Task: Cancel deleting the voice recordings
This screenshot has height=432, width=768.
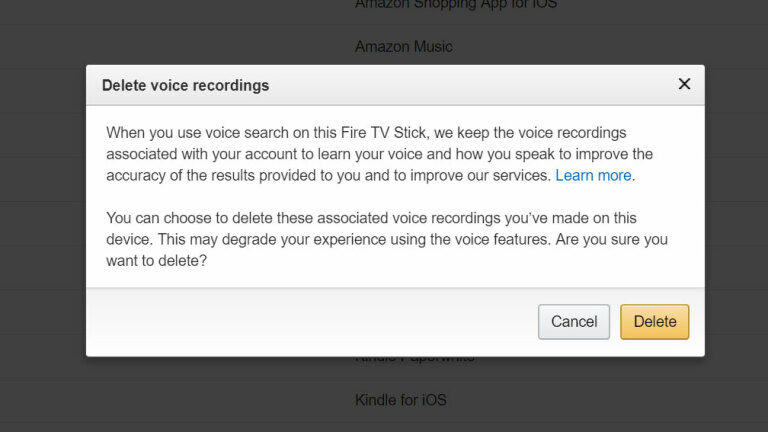Action: point(574,322)
